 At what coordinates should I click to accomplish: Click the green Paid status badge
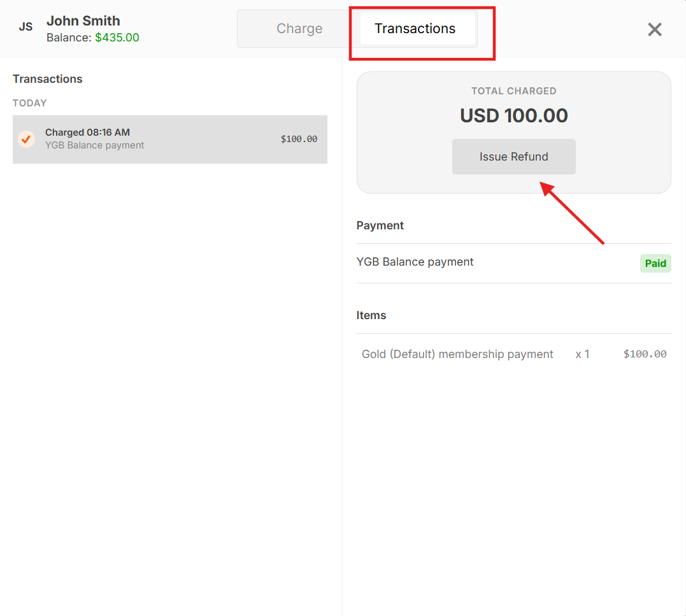click(655, 263)
